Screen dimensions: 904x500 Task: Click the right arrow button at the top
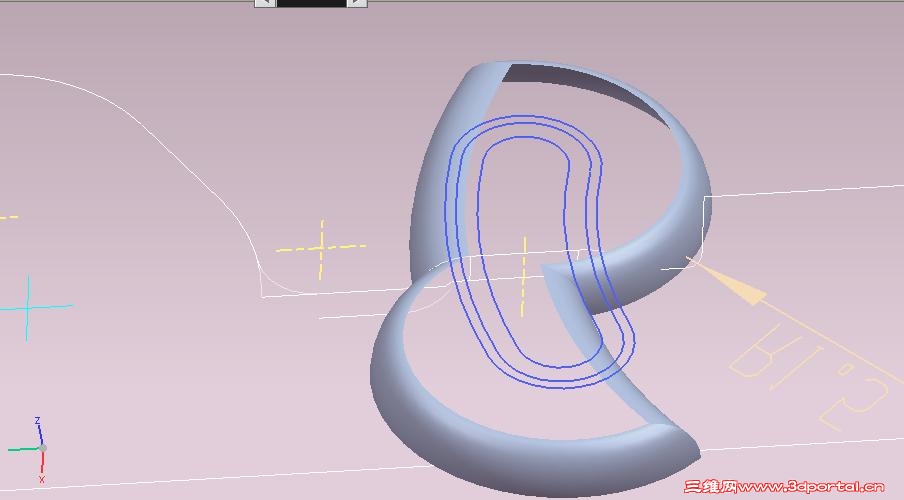click(357, 3)
